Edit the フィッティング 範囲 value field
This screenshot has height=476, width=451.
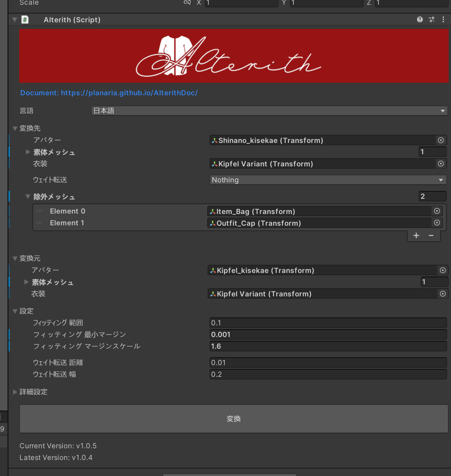(328, 323)
